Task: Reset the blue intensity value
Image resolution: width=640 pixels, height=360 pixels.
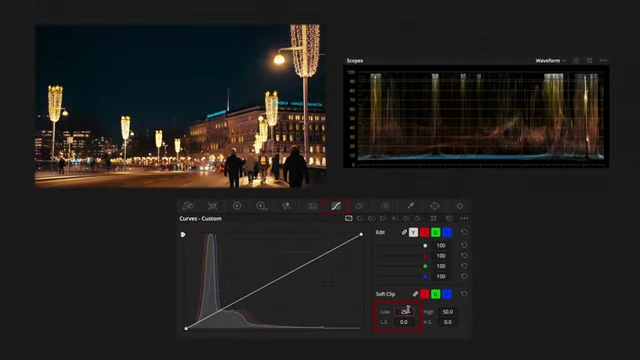Action: tap(464, 276)
